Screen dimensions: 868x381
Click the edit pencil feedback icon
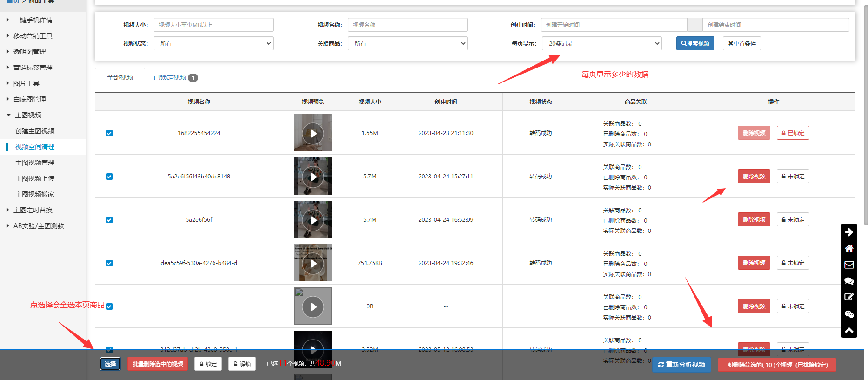click(849, 297)
